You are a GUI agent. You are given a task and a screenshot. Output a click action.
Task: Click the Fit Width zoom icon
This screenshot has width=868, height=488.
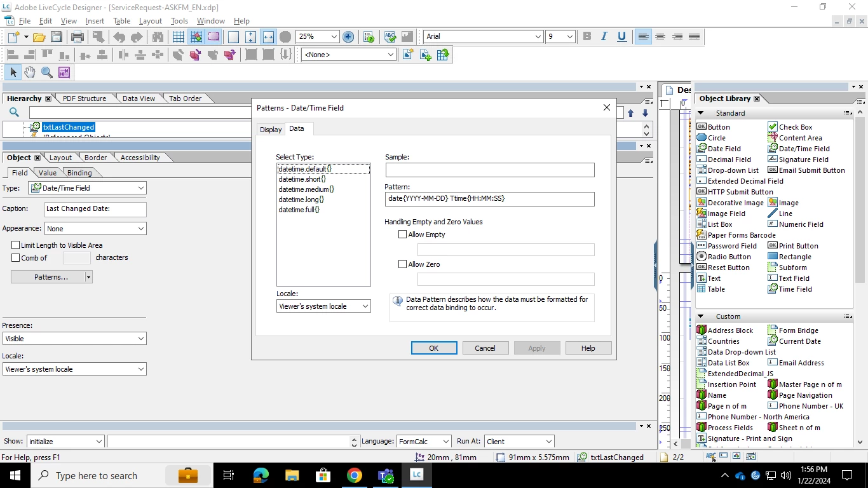(268, 37)
